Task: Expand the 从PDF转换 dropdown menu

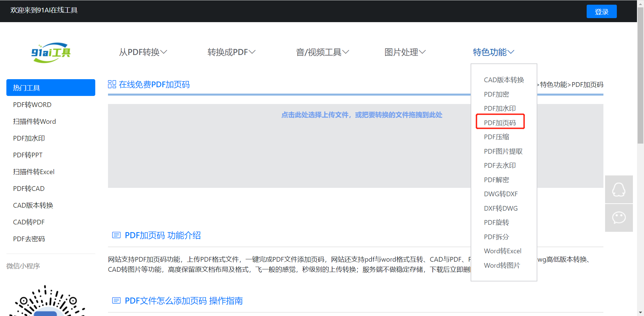Action: coord(143,52)
